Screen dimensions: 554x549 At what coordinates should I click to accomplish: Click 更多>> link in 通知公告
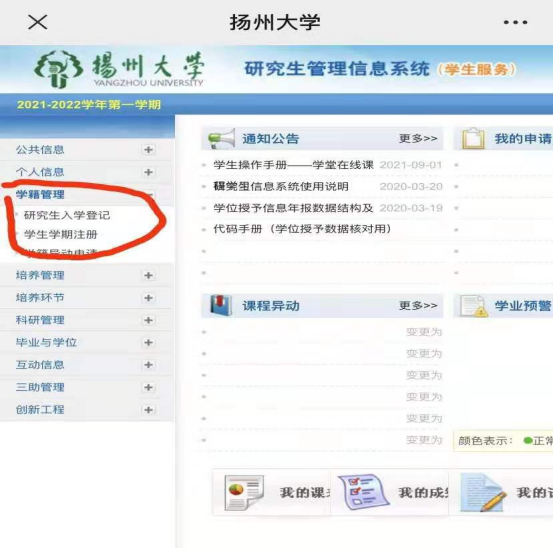[418, 138]
